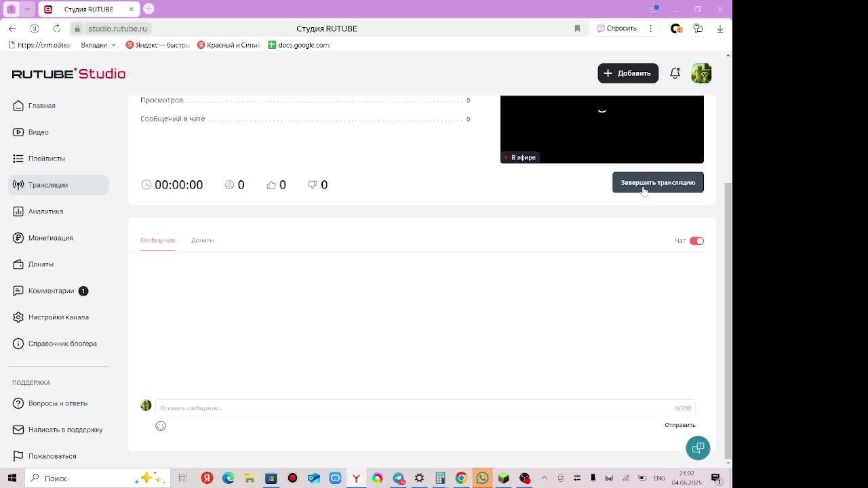Close the Студия RUTUBE tab
The image size is (868, 488).
click(132, 9)
